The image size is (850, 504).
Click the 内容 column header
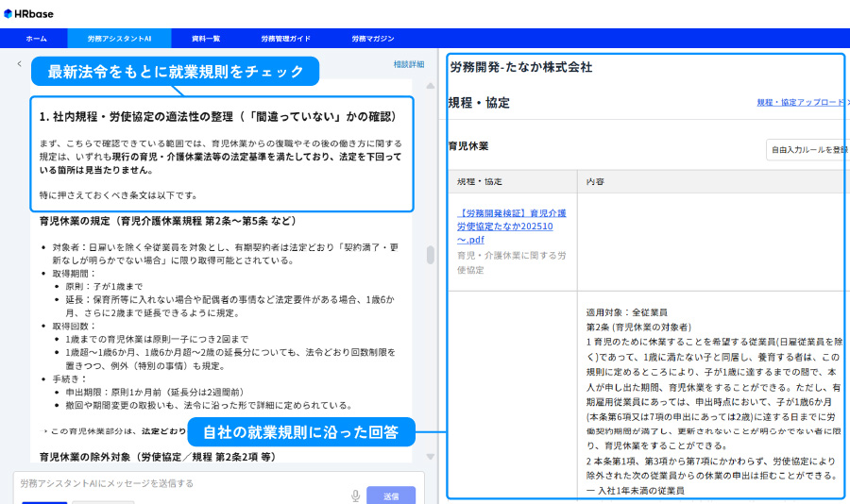595,179
